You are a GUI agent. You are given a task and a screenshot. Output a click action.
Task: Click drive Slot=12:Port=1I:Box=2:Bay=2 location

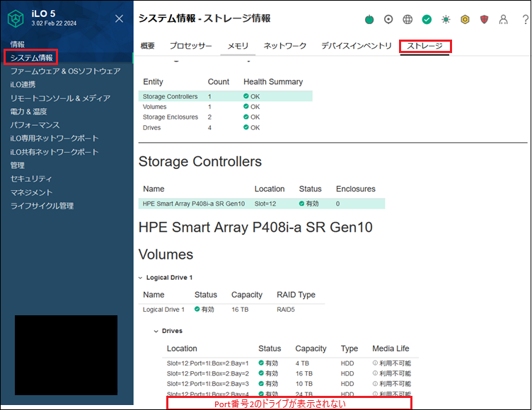pyautogui.click(x=208, y=373)
